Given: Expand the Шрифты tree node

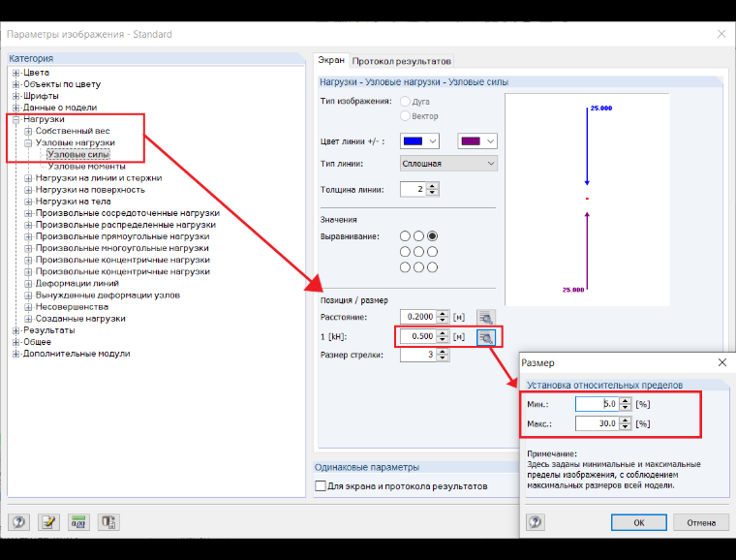Looking at the screenshot, I should tap(15, 96).
